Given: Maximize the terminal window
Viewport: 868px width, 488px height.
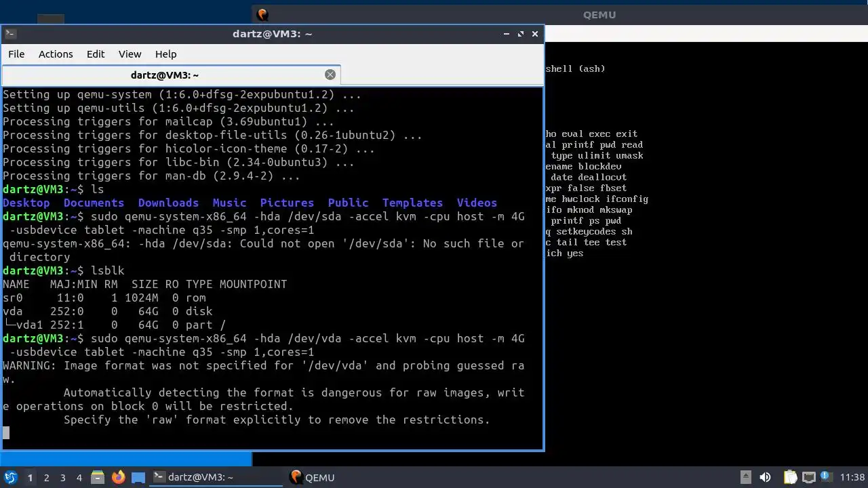Looking at the screenshot, I should [x=521, y=33].
